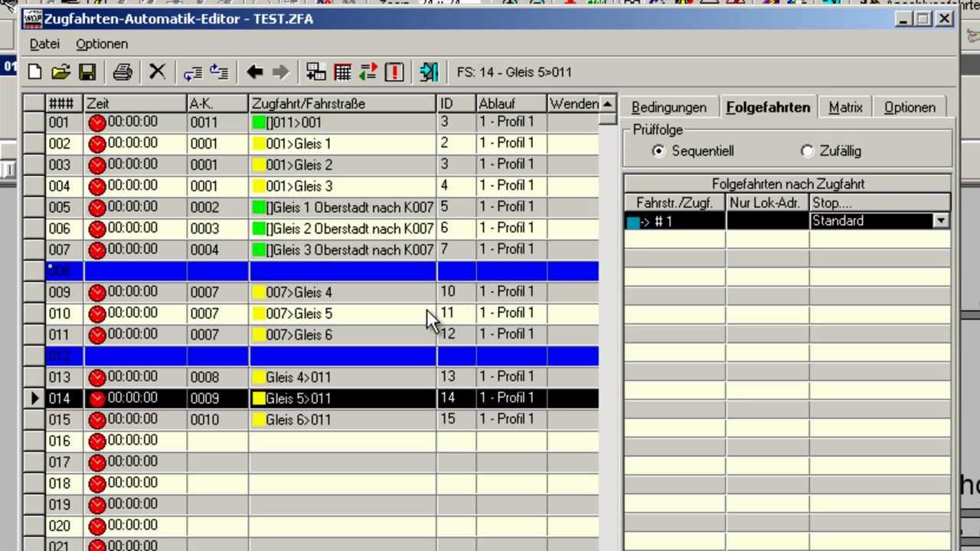The height and width of the screenshot is (551, 980).
Task: Switch to the Folgefahrten tab
Action: pyautogui.click(x=768, y=107)
